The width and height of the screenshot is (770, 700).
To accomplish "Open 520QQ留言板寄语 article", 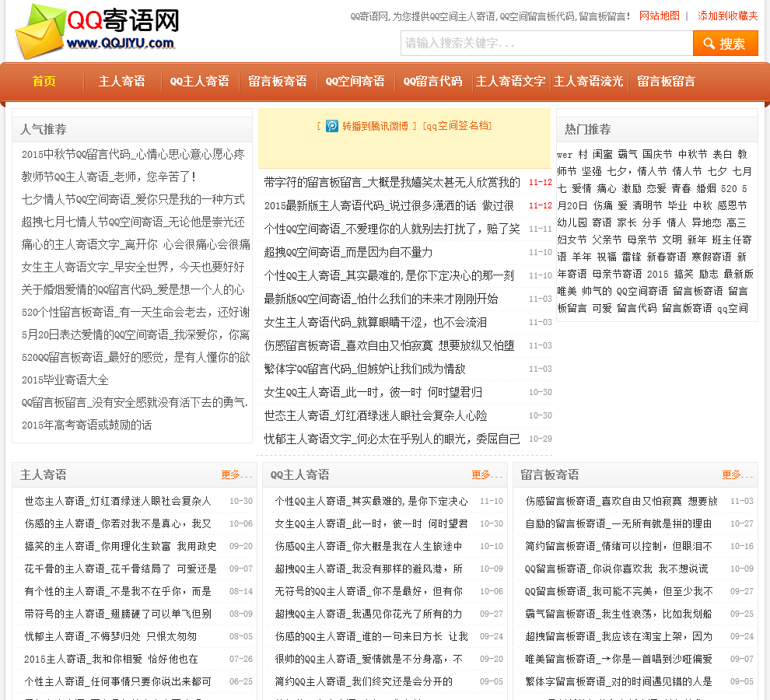I will 135,357.
